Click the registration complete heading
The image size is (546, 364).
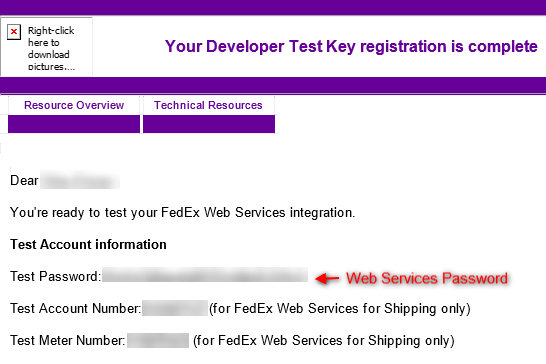(x=351, y=47)
